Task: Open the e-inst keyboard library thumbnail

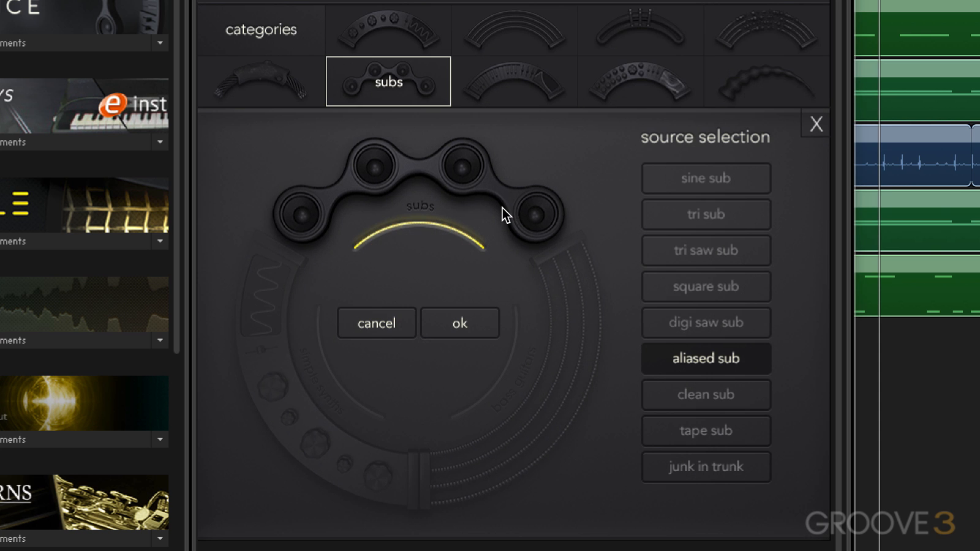Action: (x=84, y=106)
